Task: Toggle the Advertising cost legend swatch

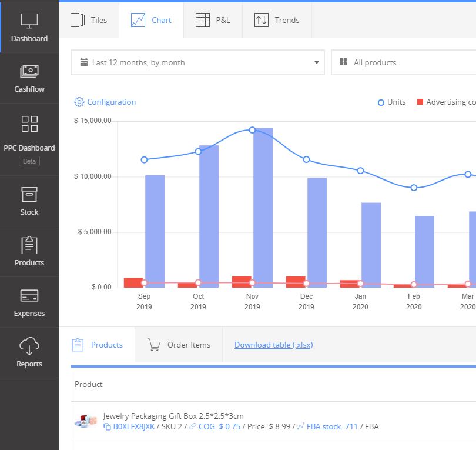Action: (x=420, y=102)
